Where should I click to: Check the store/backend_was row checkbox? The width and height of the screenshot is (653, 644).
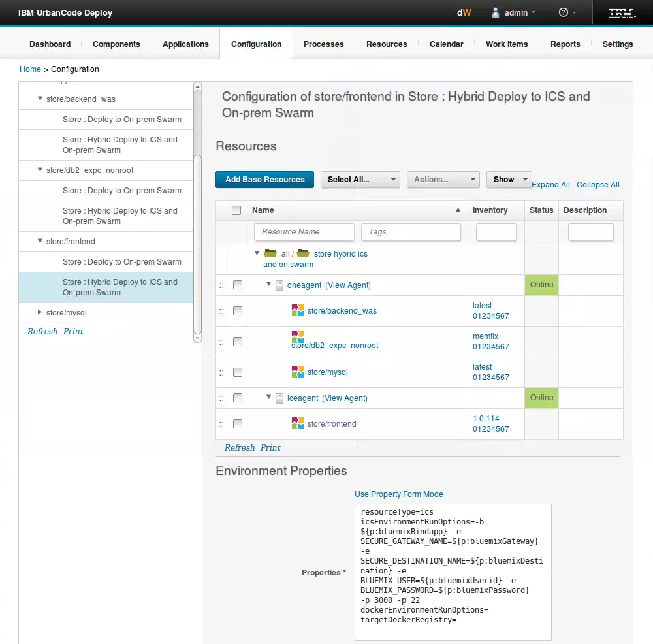click(238, 311)
